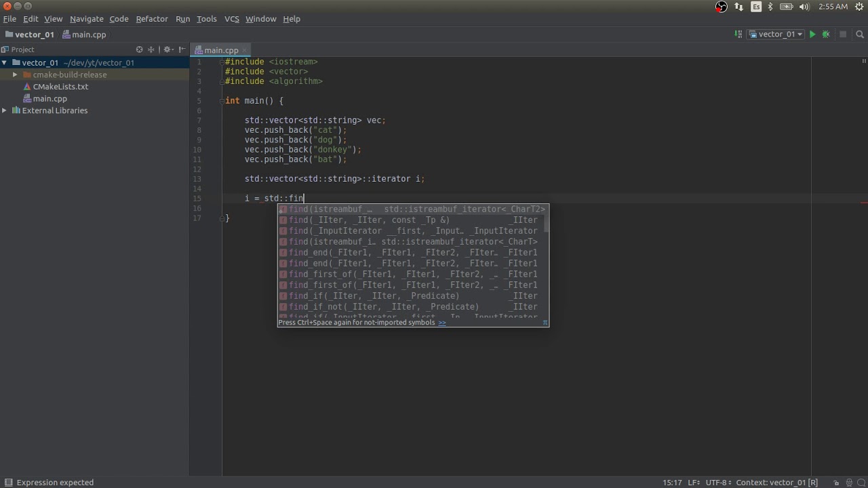Start debugging using the bug icon
868x488 pixels.
click(825, 34)
